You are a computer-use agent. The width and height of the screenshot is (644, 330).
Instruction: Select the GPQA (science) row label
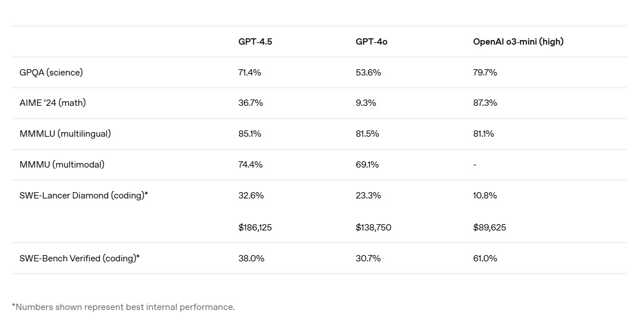(x=51, y=73)
